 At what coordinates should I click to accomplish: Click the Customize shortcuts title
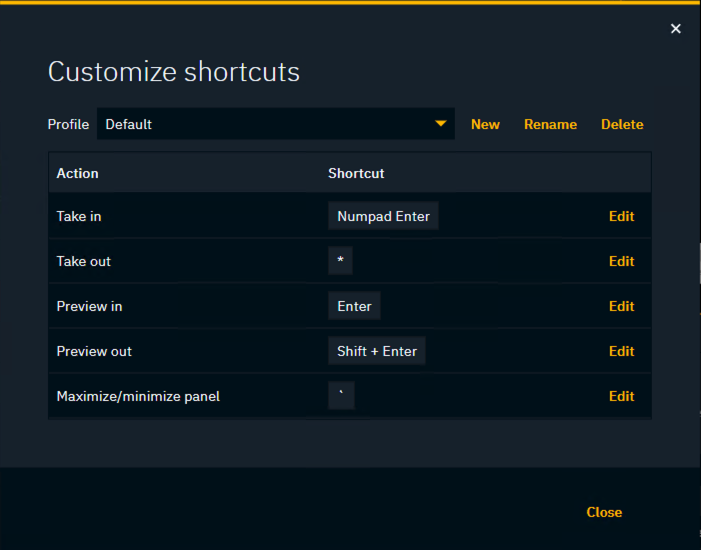coord(174,72)
